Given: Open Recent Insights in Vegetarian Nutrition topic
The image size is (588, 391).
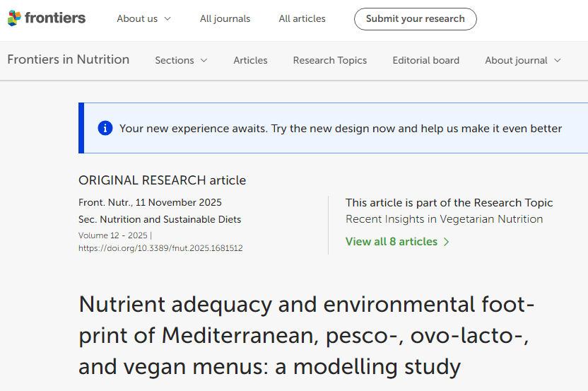Looking at the screenshot, I should pyautogui.click(x=444, y=219).
